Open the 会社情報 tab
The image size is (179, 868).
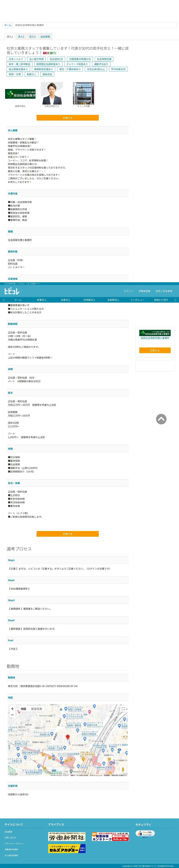[x=45, y=37]
